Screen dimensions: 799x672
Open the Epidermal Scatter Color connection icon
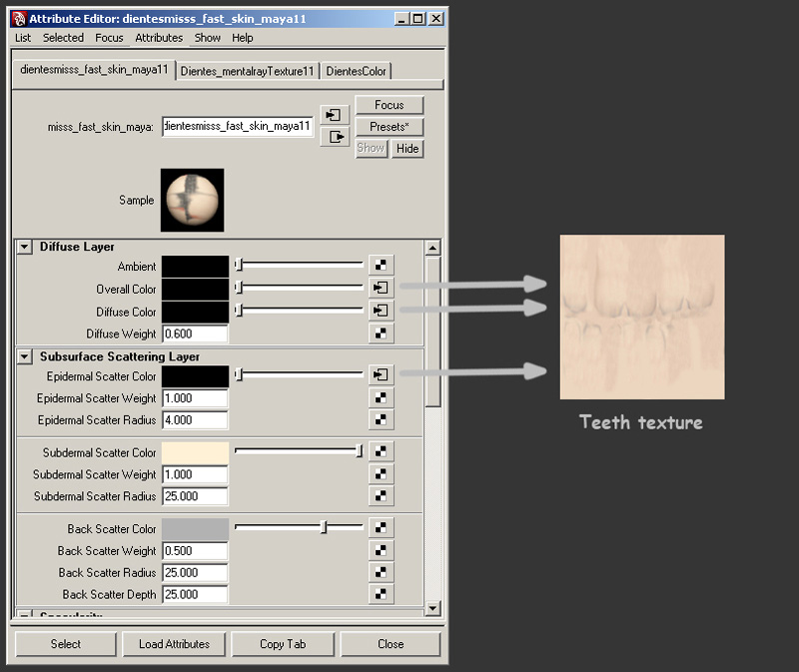(x=381, y=375)
